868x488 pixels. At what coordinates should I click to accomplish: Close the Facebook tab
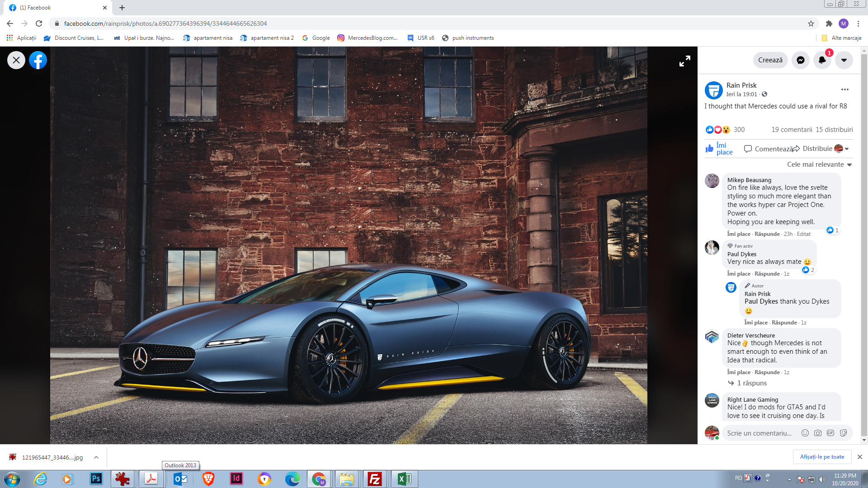(x=104, y=8)
